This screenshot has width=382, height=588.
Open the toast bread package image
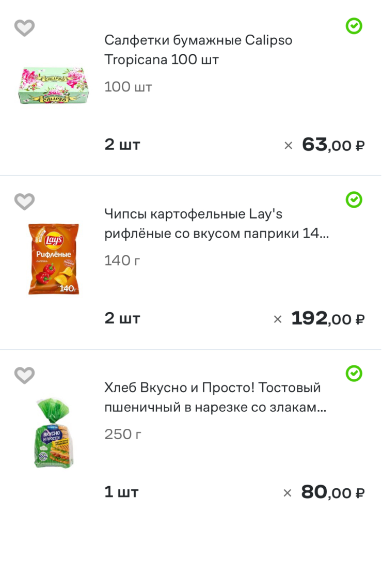54,433
